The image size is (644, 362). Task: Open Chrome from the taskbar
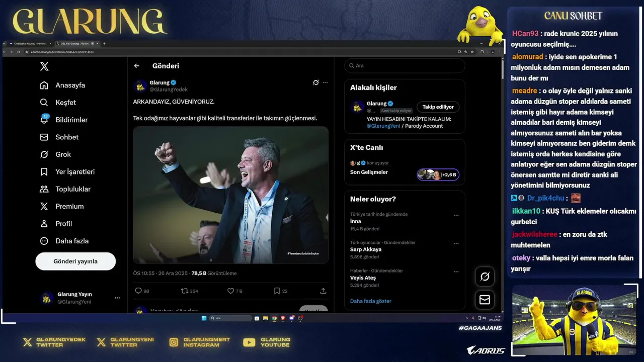click(x=274, y=318)
